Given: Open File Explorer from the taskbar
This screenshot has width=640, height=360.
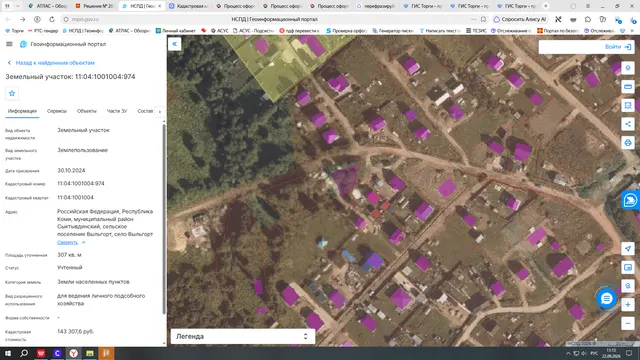Looking at the screenshot, I should 90,353.
